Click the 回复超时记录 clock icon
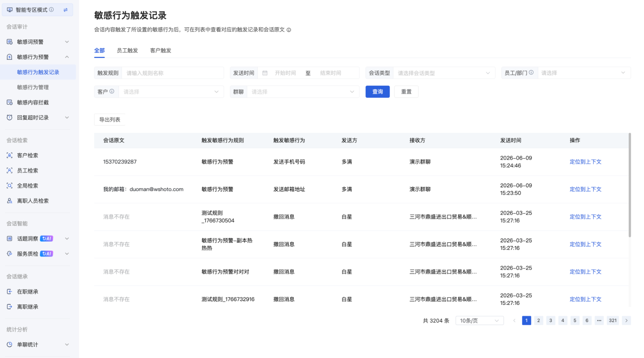Screen dimensions: 644x358 (x=10, y=118)
